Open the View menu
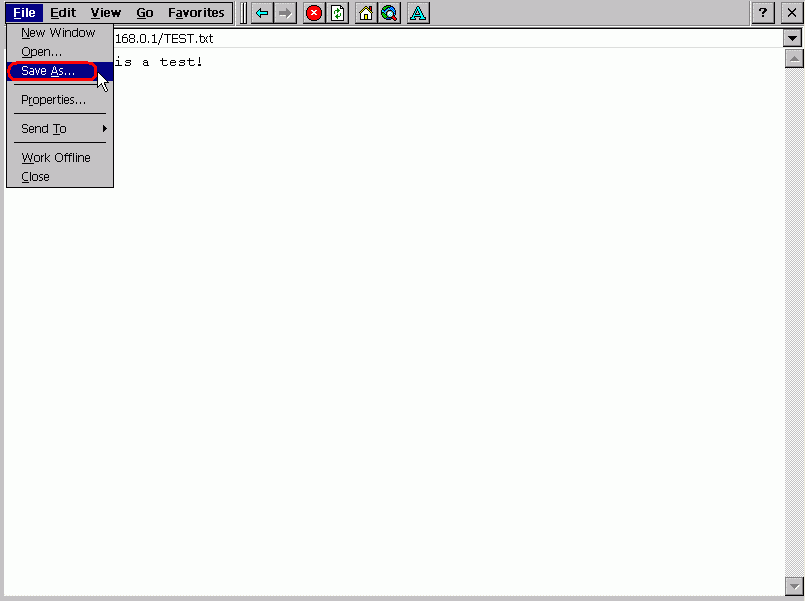The image size is (805, 601). point(106,13)
